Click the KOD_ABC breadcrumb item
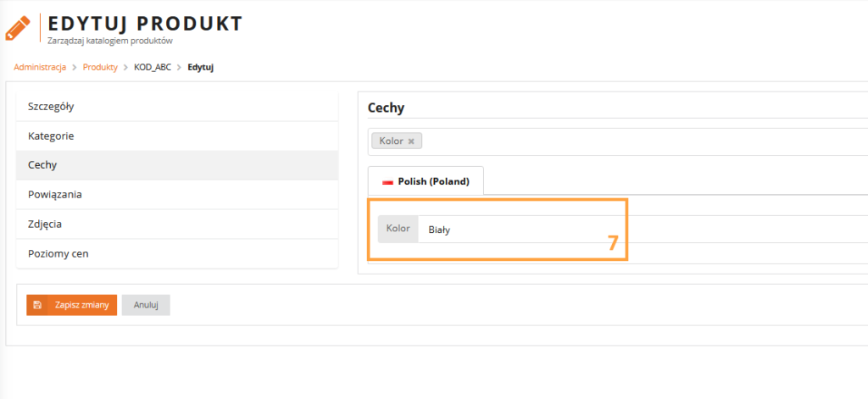 [153, 67]
